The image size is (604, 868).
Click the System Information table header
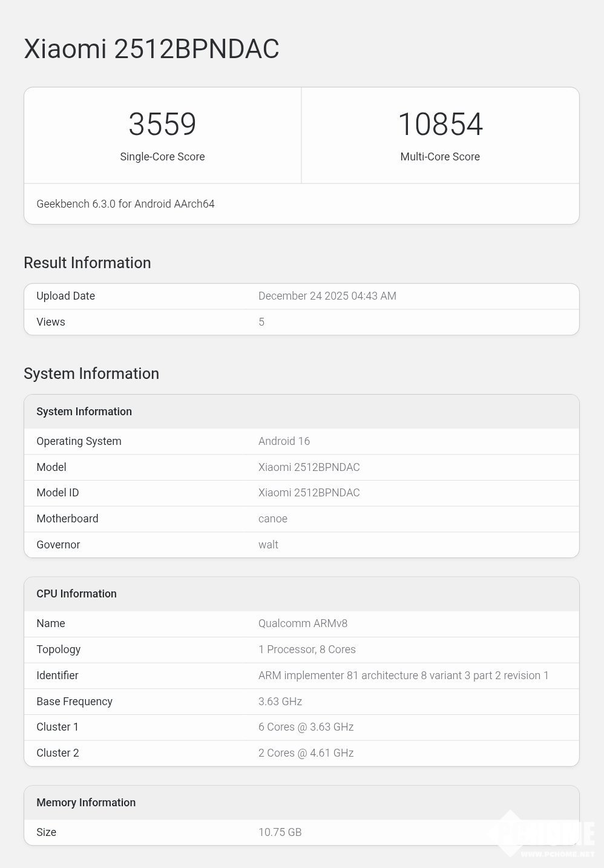[x=84, y=412]
